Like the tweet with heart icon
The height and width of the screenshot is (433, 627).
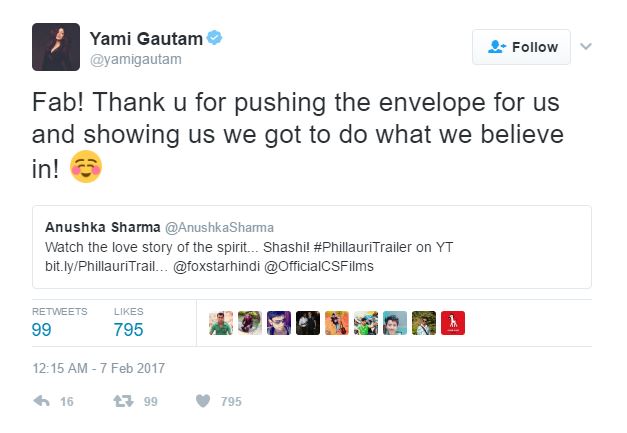(202, 402)
